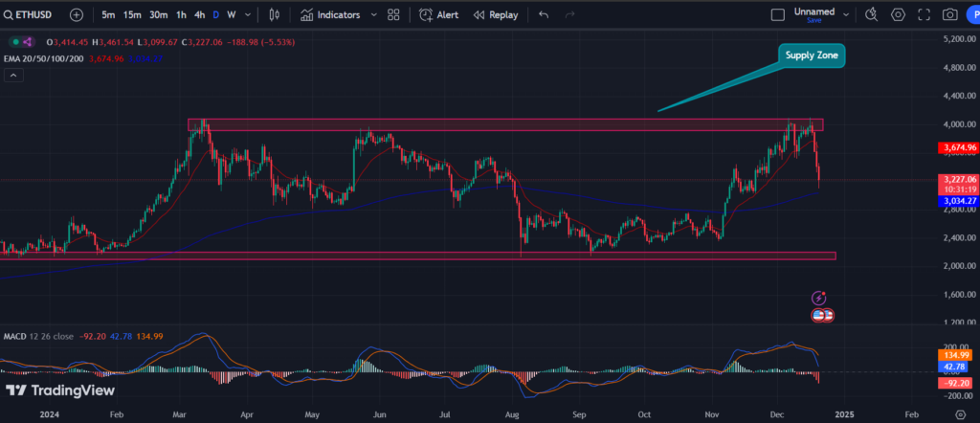Click the red 3,674.96 EMA price label
980x423 pixels.
957,148
